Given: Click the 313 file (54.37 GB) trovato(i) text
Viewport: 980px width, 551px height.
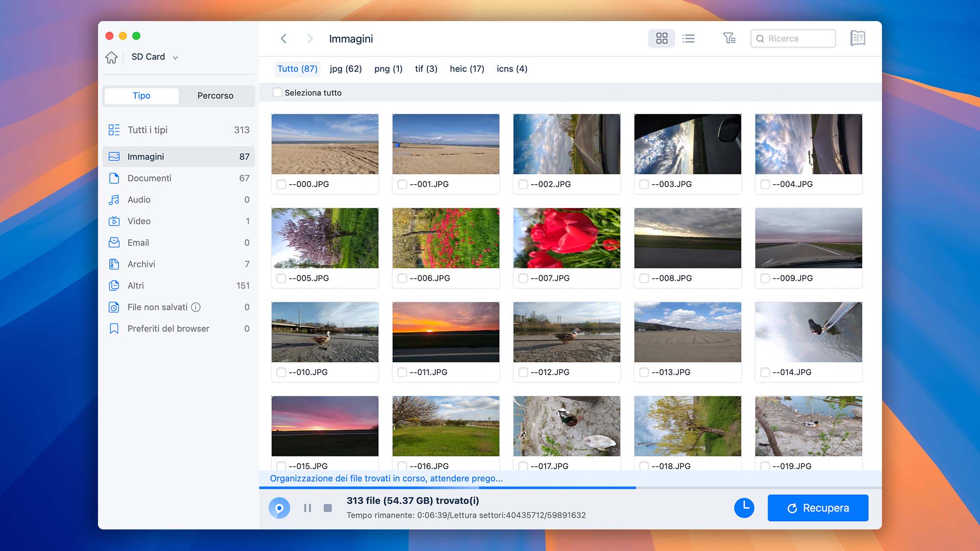Looking at the screenshot, I should pos(413,501).
